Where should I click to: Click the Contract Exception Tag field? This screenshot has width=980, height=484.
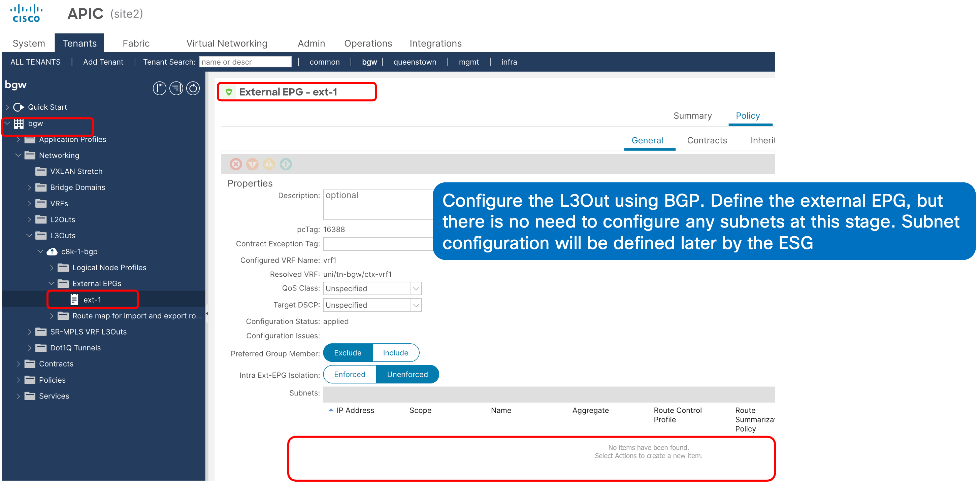[378, 244]
